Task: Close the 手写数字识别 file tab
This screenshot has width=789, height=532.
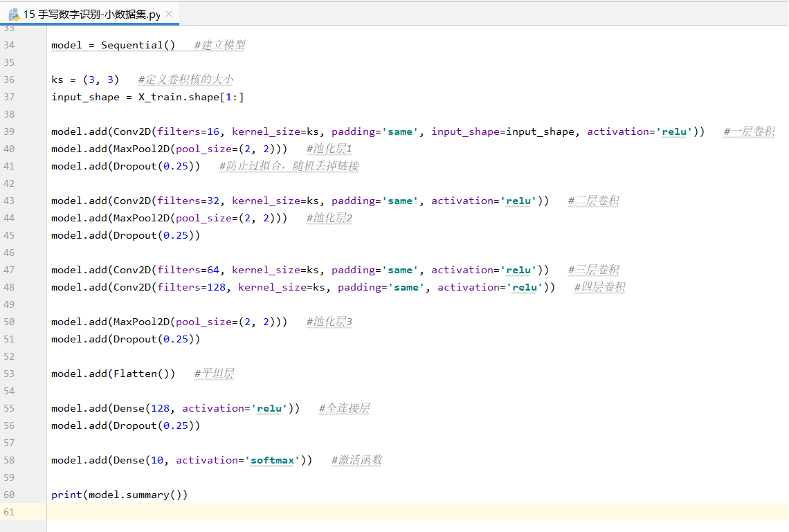Action: [x=169, y=14]
